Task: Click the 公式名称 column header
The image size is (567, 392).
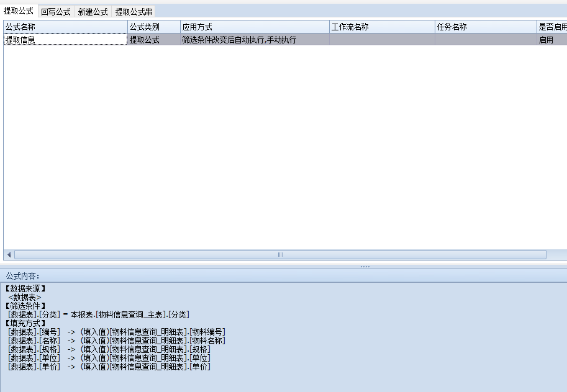Action: click(x=65, y=27)
